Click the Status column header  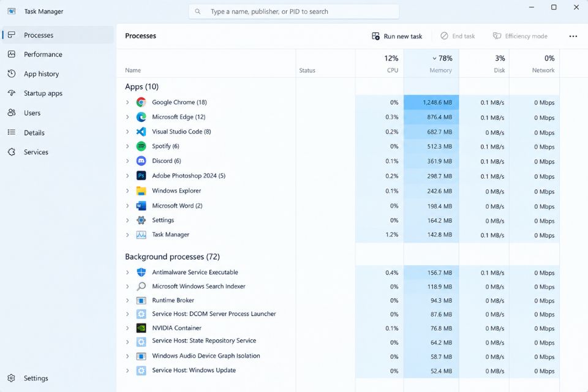click(x=325, y=64)
